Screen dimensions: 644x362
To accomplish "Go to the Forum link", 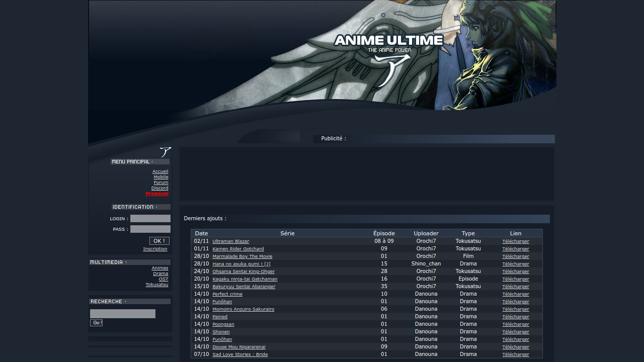I will click(161, 183).
